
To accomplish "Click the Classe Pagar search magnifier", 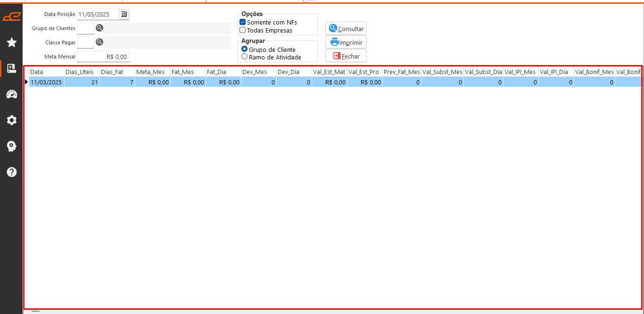I will point(99,42).
